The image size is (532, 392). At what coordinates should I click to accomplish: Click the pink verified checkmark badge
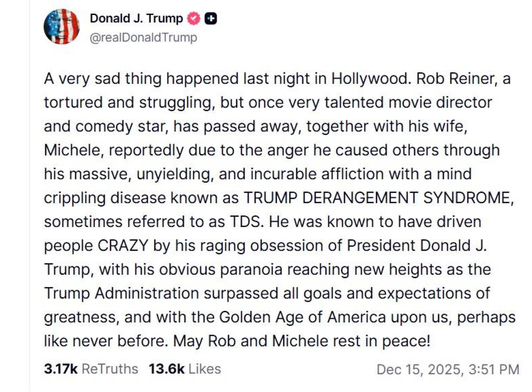click(x=193, y=18)
